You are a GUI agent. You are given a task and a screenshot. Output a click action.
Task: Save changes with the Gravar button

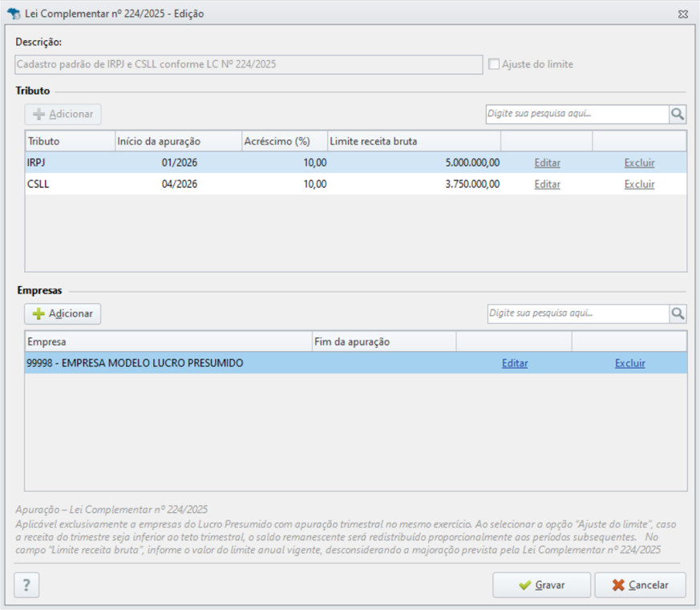pos(541,585)
